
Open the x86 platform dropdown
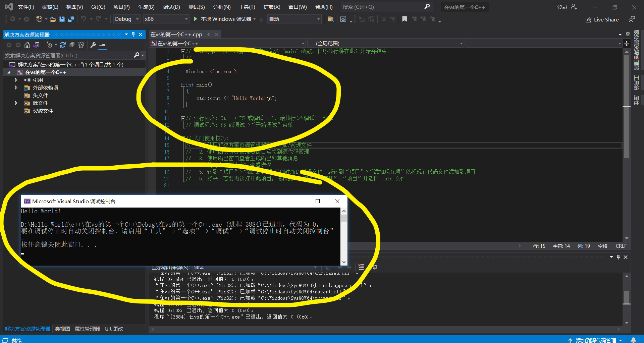pyautogui.click(x=166, y=19)
